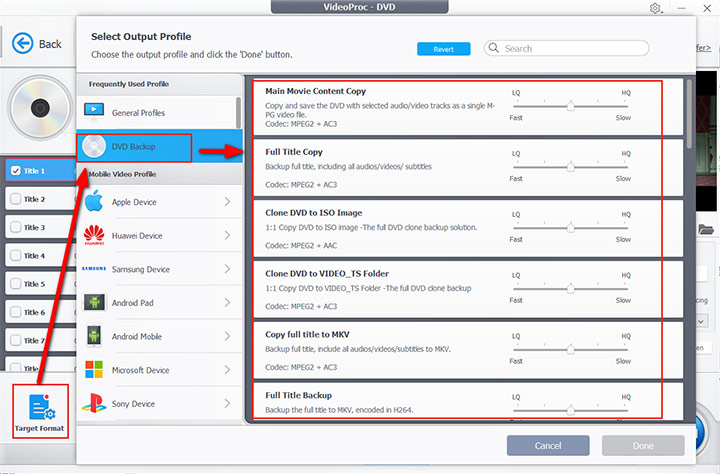Viewport: 720px width, 474px height.
Task: Click the DVD Backup disc icon
Action: tap(94, 147)
